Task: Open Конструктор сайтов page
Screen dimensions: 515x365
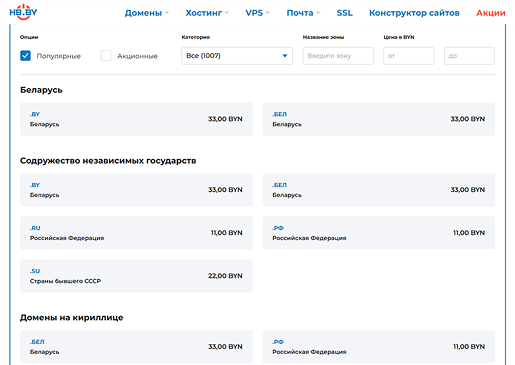Action: pos(414,13)
